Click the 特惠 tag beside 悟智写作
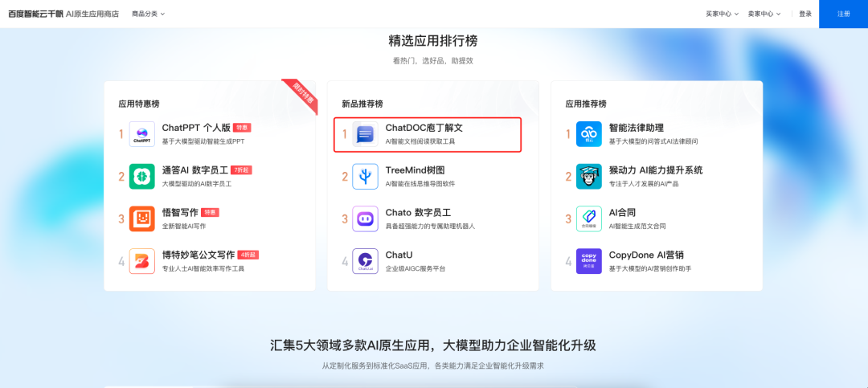868x388 pixels. [211, 213]
